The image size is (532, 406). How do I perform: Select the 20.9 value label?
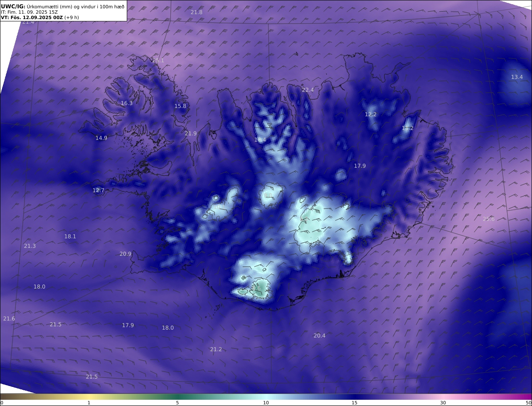[126, 254]
